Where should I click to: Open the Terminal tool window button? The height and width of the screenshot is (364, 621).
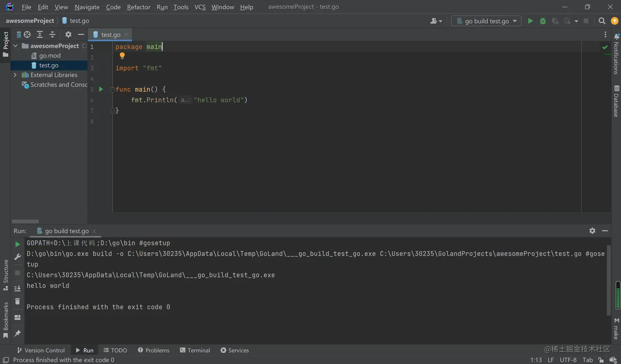(x=195, y=350)
